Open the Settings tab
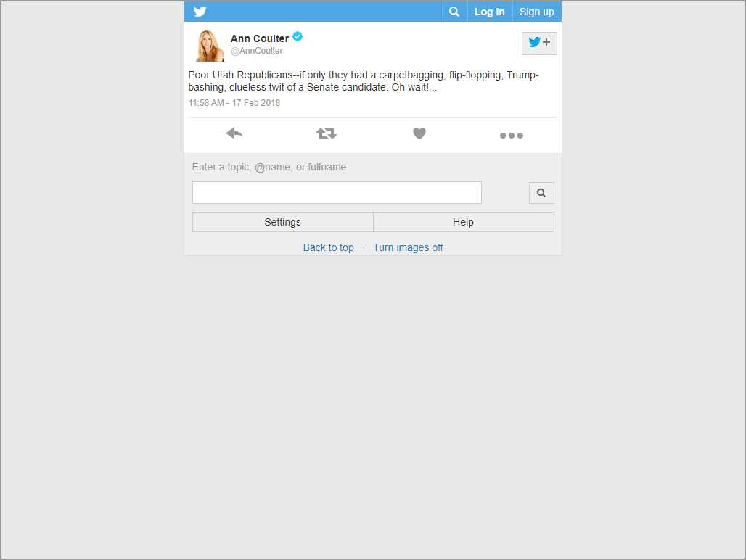 [282, 222]
